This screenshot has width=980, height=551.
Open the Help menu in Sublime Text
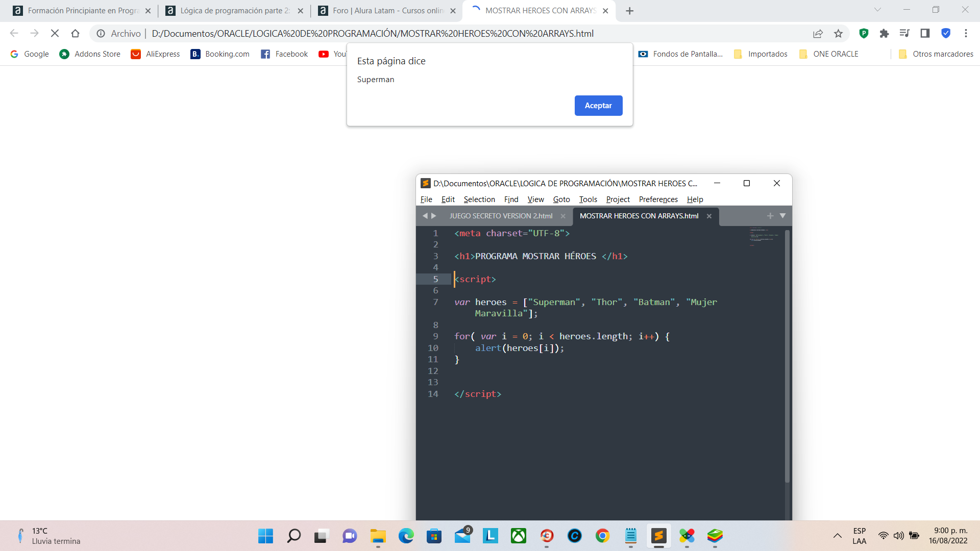695,199
